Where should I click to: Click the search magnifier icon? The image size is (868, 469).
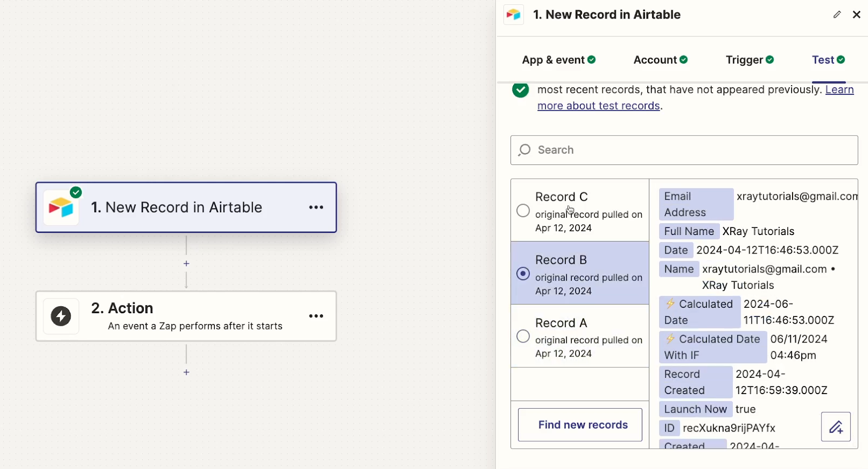point(524,150)
